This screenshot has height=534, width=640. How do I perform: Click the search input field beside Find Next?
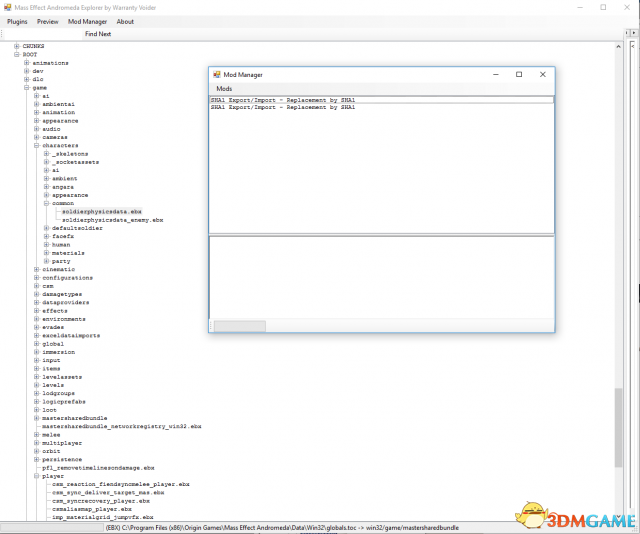[x=43, y=34]
